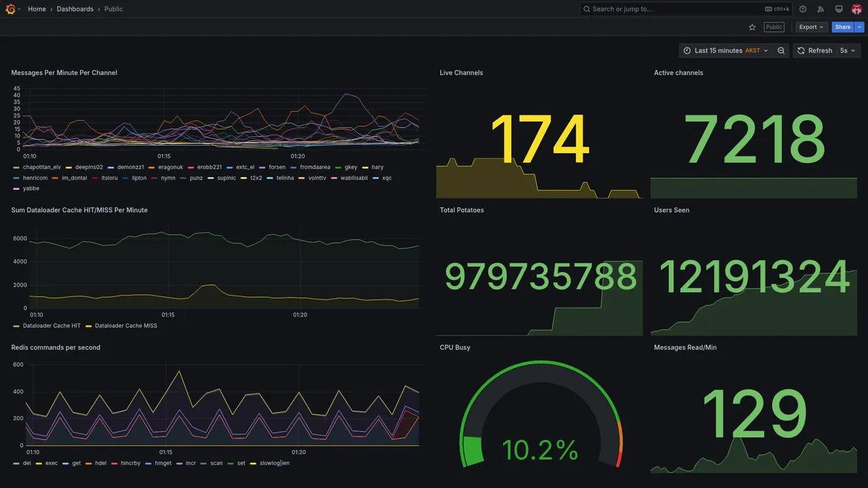Open the Export dropdown menu

coord(811,27)
